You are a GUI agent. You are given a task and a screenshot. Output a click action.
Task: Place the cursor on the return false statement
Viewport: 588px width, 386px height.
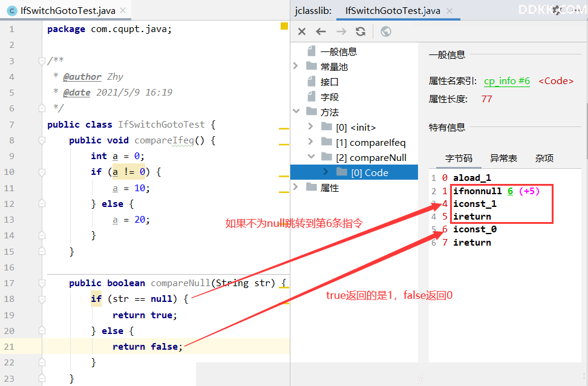pyautogui.click(x=148, y=347)
